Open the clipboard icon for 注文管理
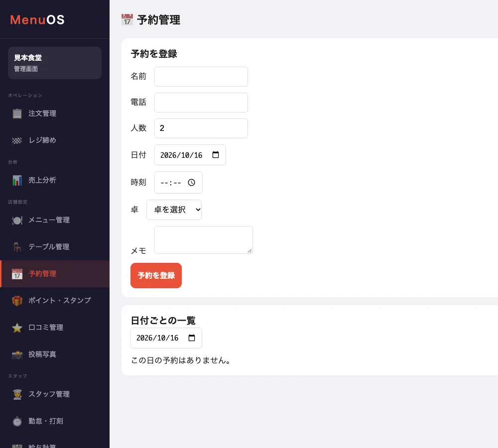Viewport: 498px width, 448px height. pos(17,113)
